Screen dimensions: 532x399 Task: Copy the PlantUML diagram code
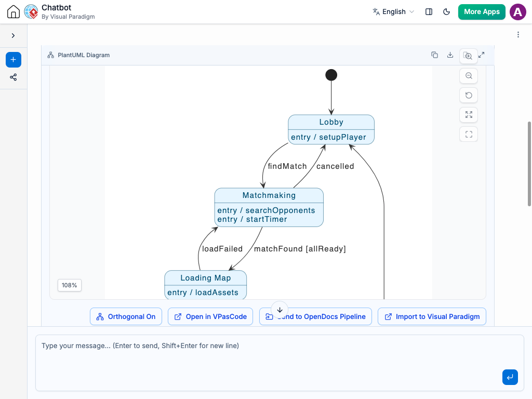(x=435, y=55)
